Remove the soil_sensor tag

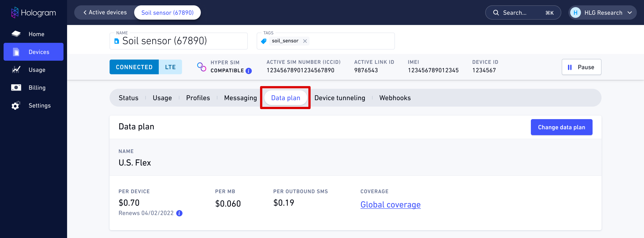305,41
